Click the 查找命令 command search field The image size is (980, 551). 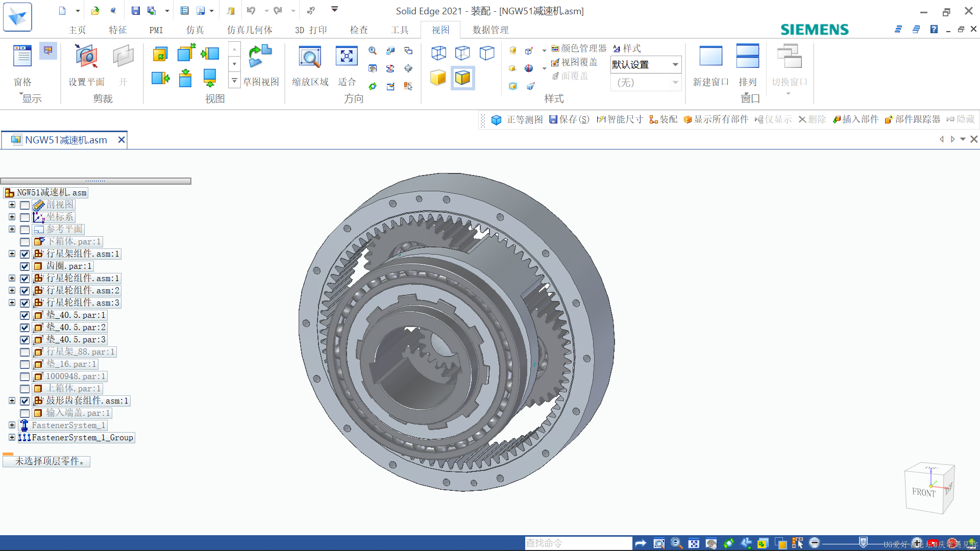tap(578, 543)
